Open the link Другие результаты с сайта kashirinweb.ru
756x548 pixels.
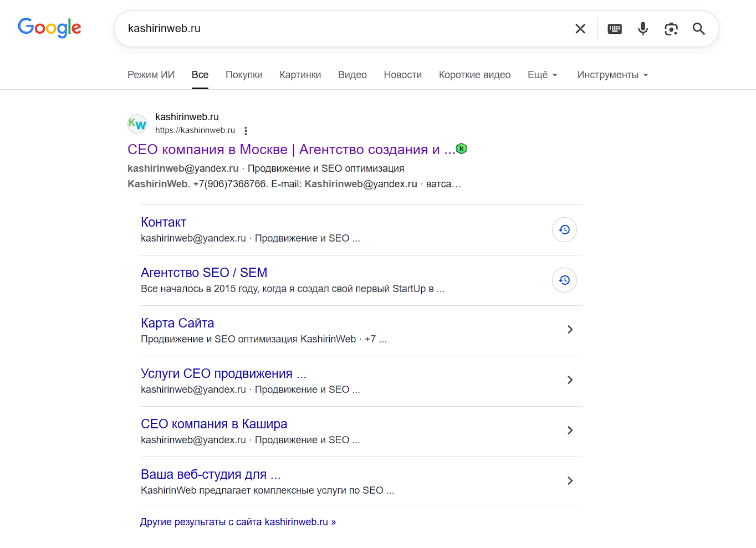(238, 521)
